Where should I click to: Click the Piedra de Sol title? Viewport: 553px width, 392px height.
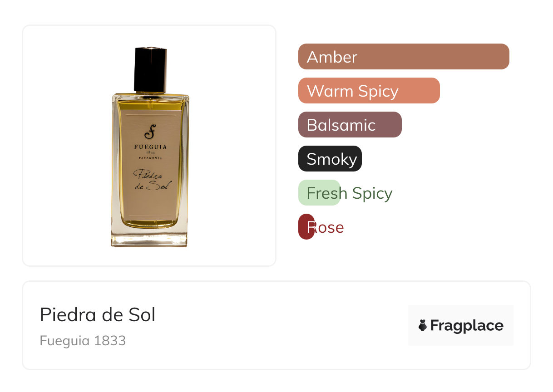pos(98,314)
